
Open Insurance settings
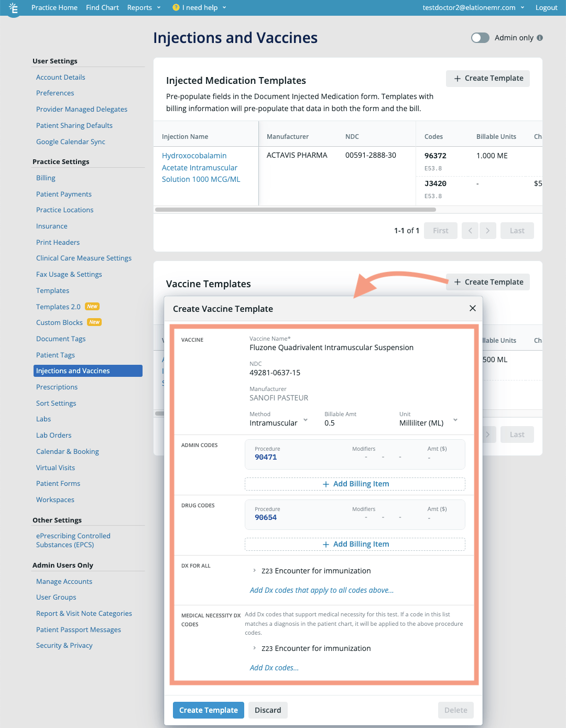click(x=52, y=226)
